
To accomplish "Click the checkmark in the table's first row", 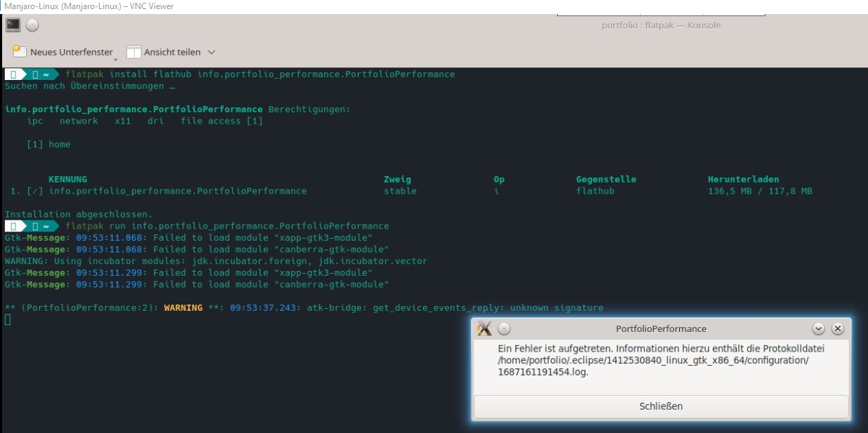I will tap(35, 191).
